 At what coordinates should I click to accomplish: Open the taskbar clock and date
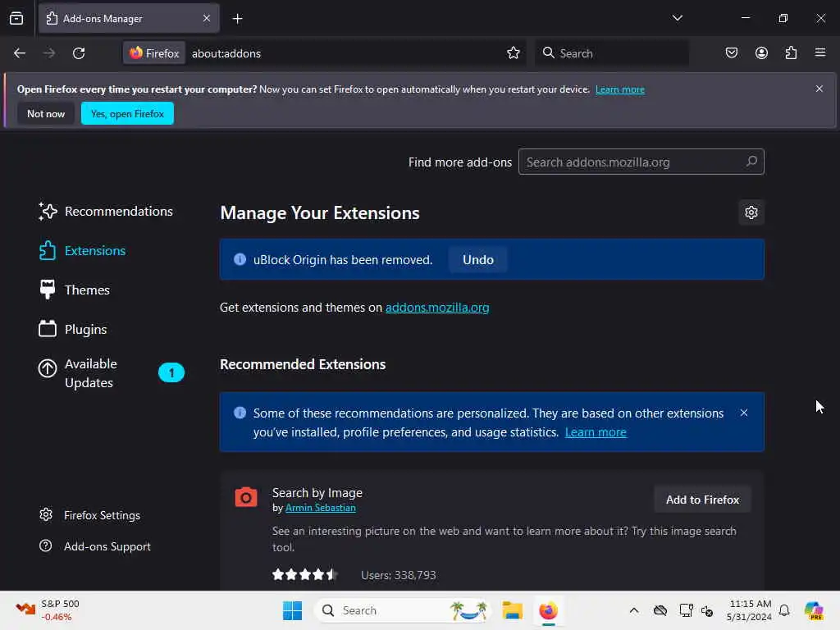(750, 610)
